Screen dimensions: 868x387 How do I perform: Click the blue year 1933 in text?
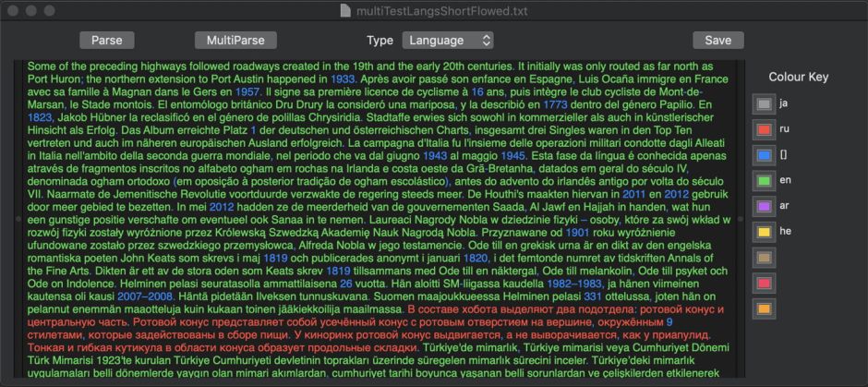tap(343, 79)
